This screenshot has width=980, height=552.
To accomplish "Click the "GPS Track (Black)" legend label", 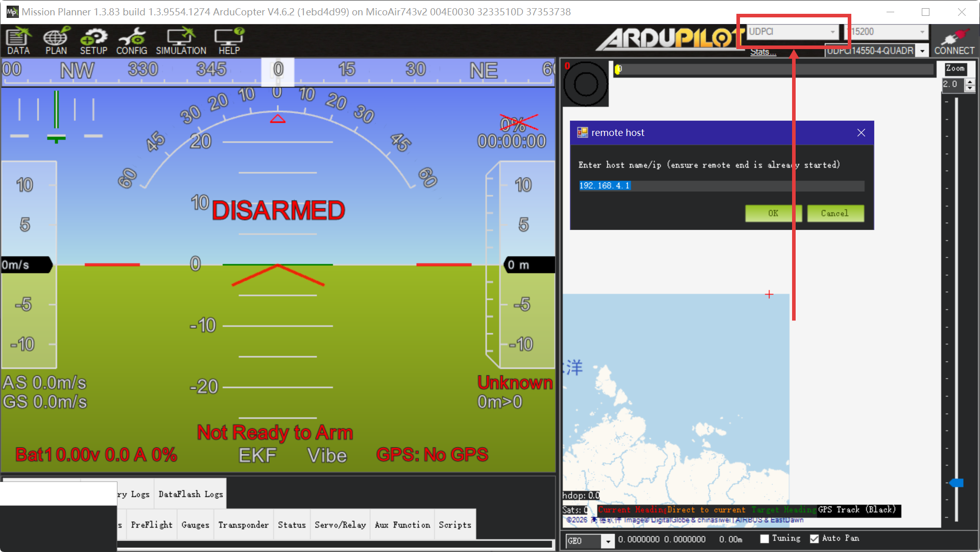I will (x=857, y=510).
